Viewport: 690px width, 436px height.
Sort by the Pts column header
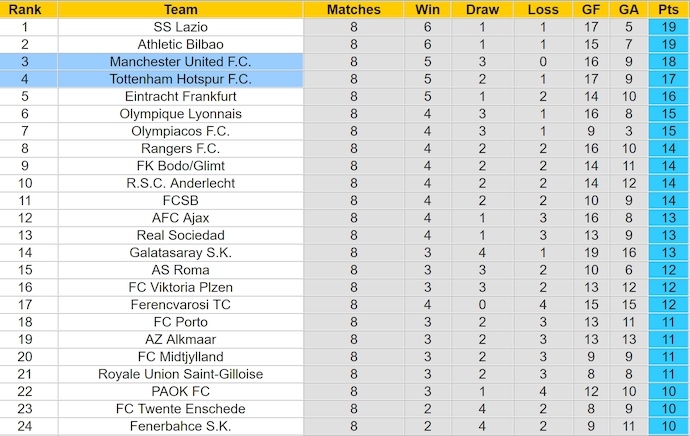pyautogui.click(x=667, y=9)
